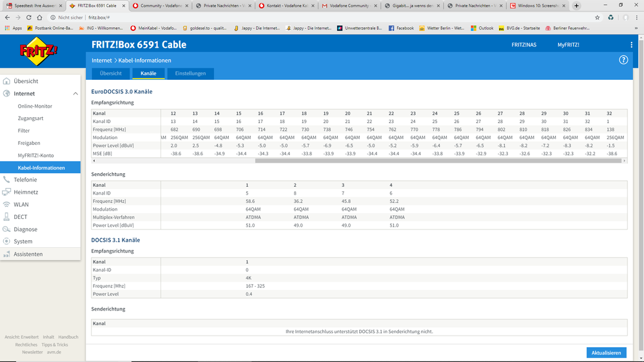644x362 pixels.
Task: Open a new browser tab with plus
Action: pos(576,6)
